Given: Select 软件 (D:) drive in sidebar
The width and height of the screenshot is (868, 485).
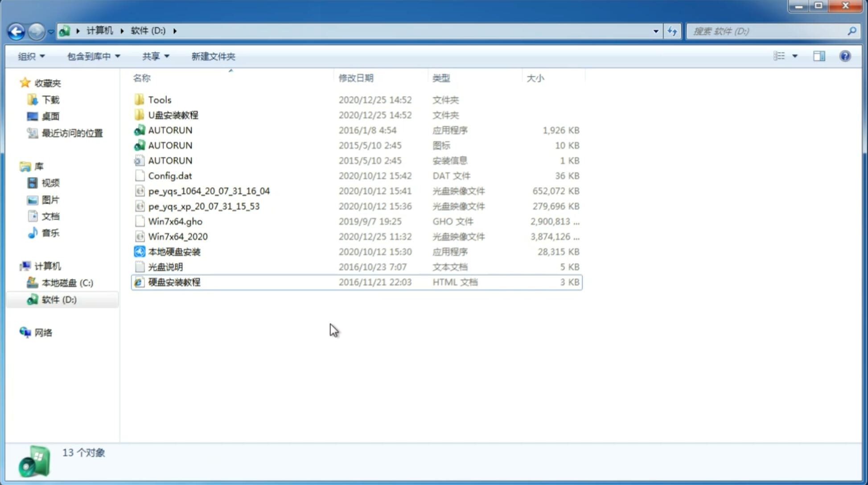Looking at the screenshot, I should point(59,299).
